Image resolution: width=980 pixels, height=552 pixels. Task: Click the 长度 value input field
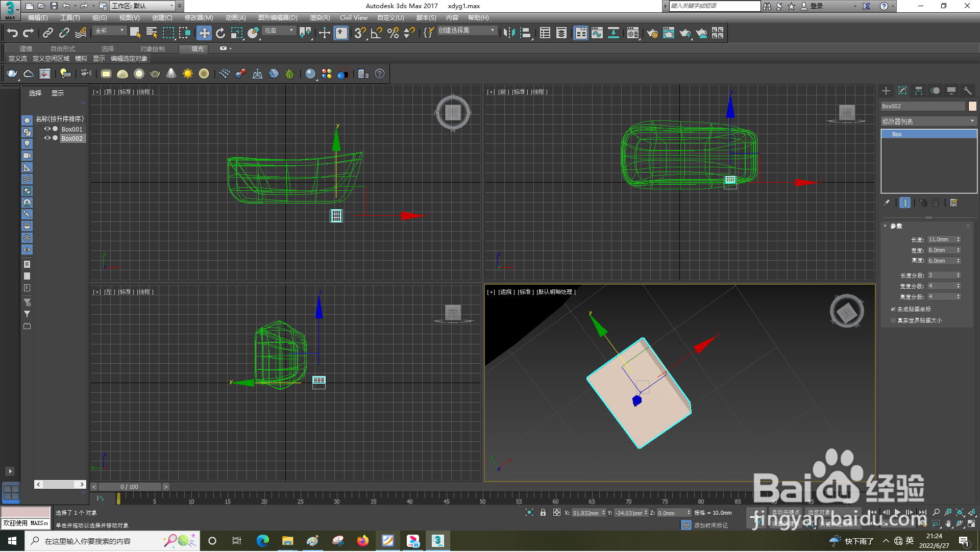pyautogui.click(x=941, y=240)
